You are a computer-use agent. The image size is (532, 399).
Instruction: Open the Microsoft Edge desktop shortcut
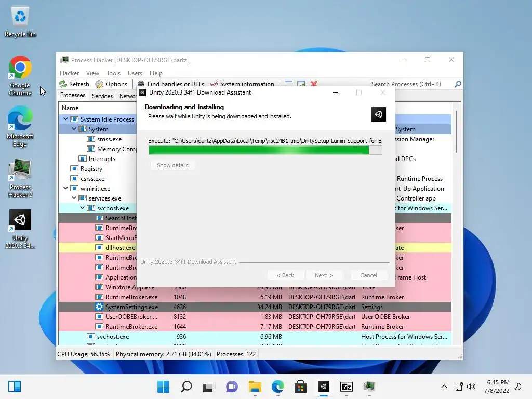(x=20, y=126)
